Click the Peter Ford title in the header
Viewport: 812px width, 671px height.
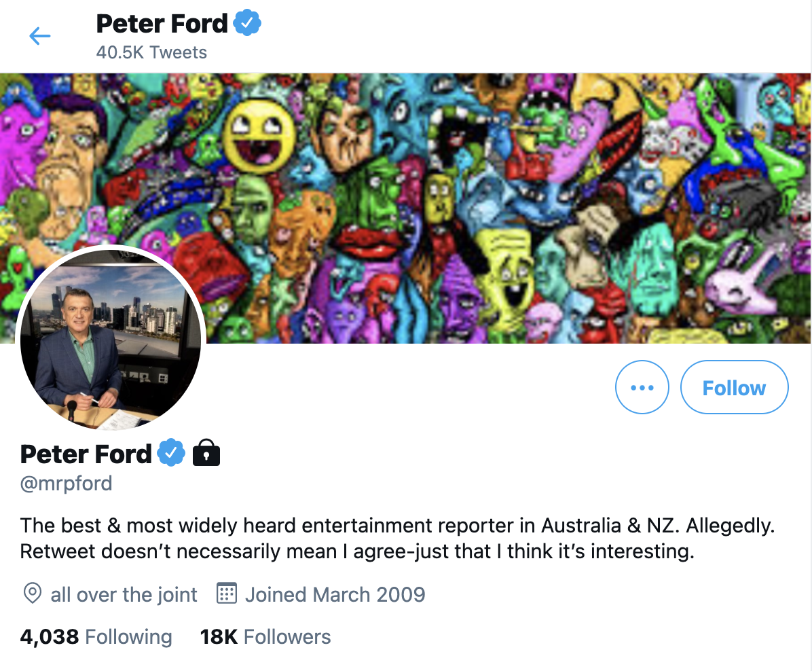click(162, 24)
